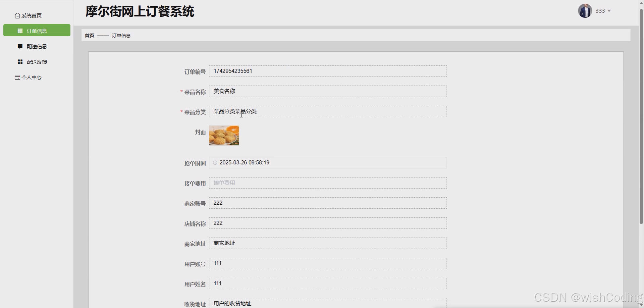Click the card icon beside 个人中心

coord(17,77)
